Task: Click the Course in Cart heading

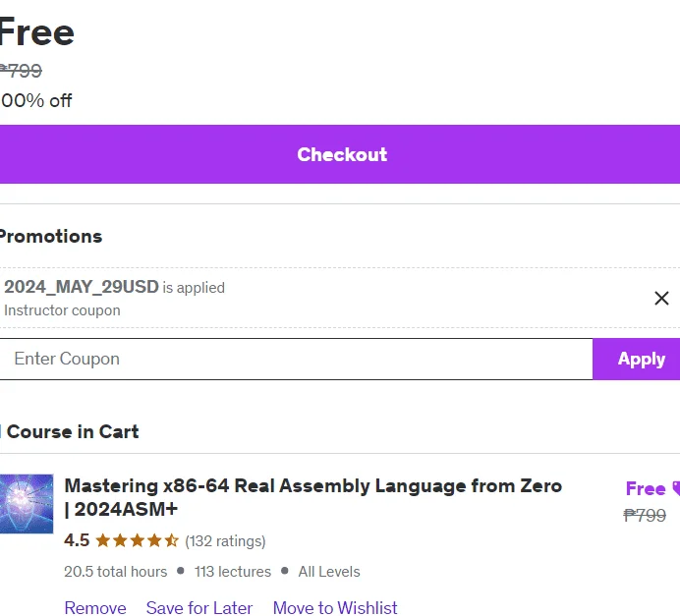Action: point(73,431)
